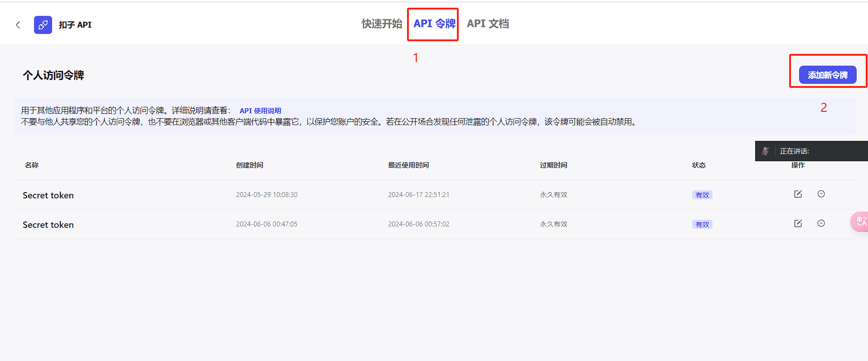Go back using the left arrow
The width and height of the screenshot is (868, 361).
[x=18, y=25]
